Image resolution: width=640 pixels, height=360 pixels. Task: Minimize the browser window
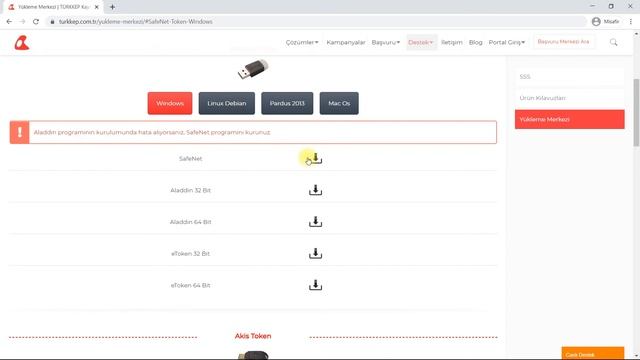593,6
